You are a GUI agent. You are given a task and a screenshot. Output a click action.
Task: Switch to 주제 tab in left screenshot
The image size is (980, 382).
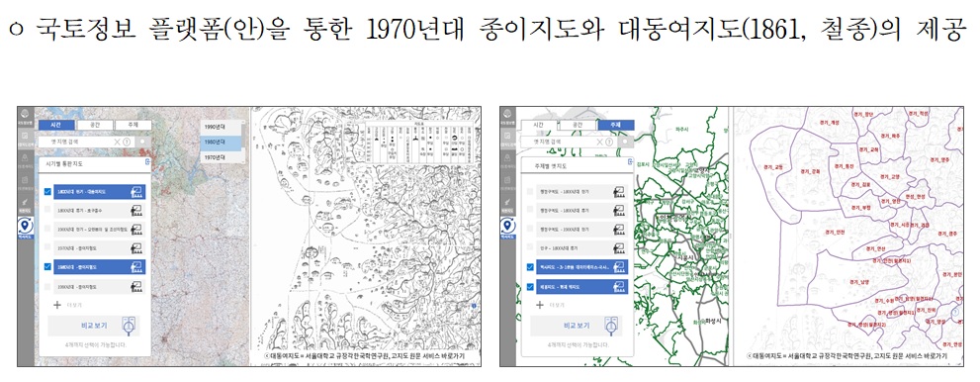134,125
